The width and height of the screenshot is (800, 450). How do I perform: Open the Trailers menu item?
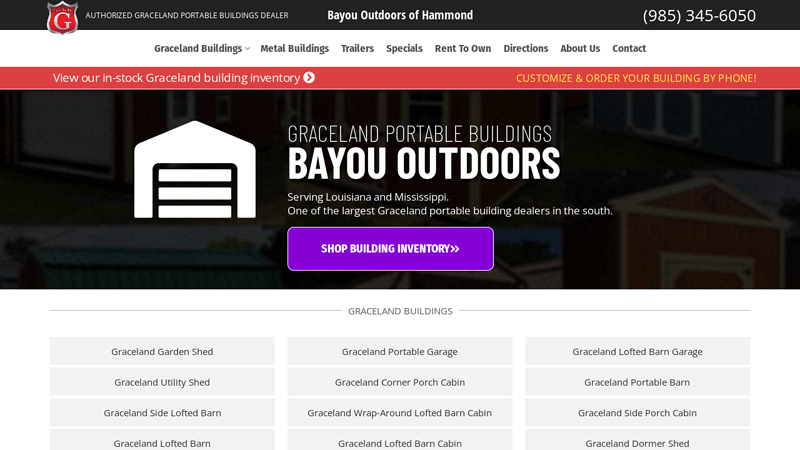(357, 48)
